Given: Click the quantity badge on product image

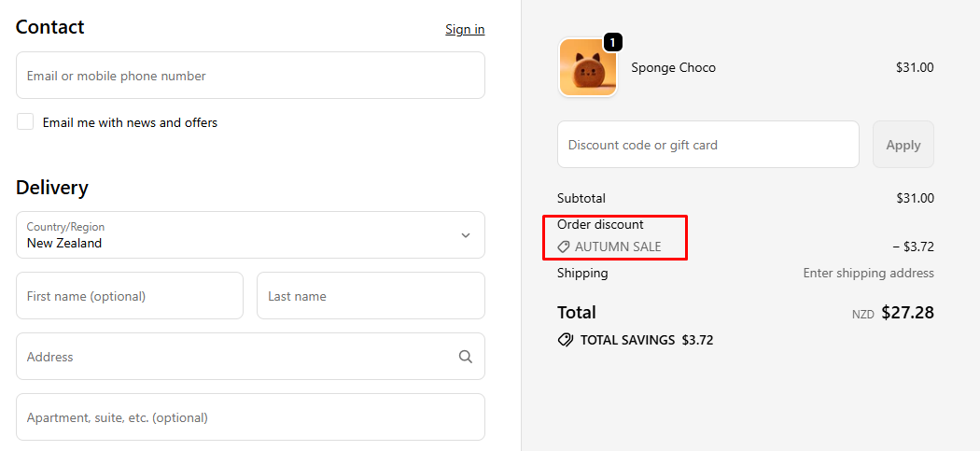Looking at the screenshot, I should [612, 42].
